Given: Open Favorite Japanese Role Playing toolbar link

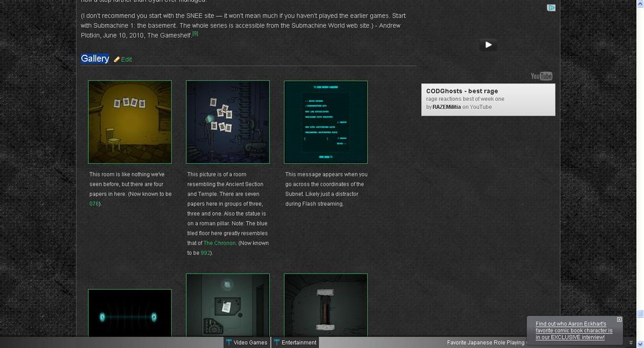Looking at the screenshot, I should coord(486,342).
